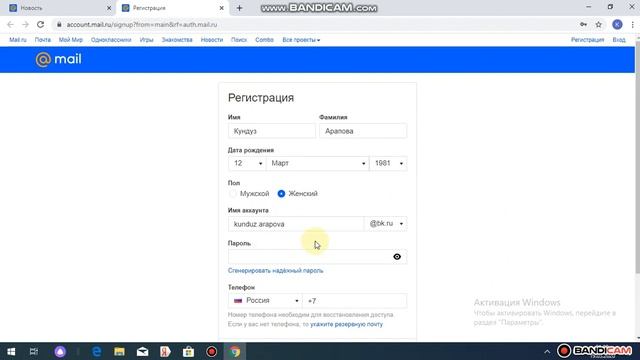Open the red record app in the taskbar
640x360 pixels.
[x=211, y=351]
